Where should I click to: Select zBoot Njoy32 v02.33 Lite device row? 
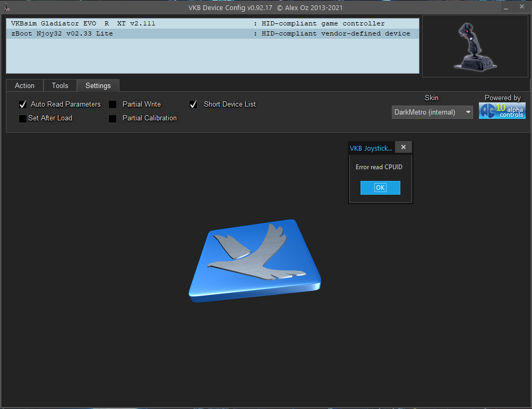pyautogui.click(x=212, y=33)
